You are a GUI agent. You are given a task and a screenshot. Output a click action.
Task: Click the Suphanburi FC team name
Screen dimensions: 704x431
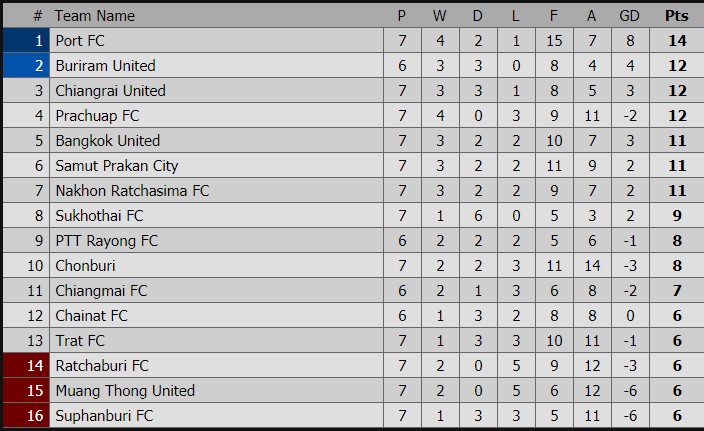click(x=104, y=416)
